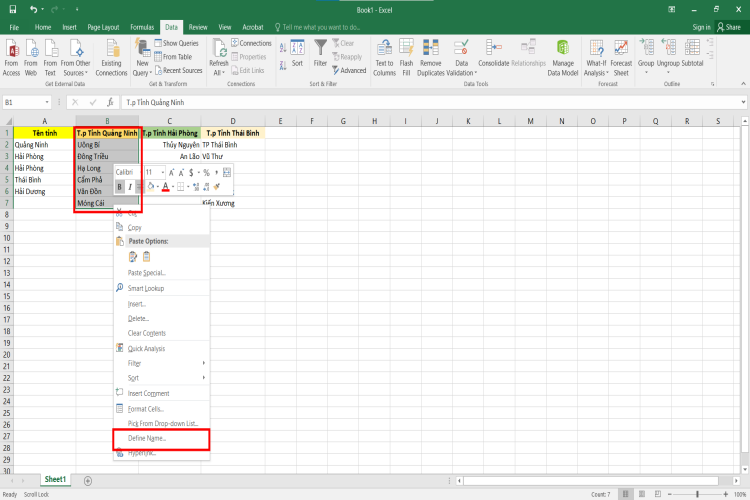Select the Sheet1 tab

pos(55,479)
